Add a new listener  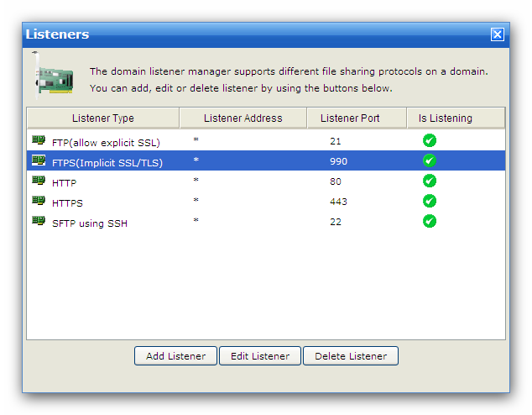click(x=175, y=356)
